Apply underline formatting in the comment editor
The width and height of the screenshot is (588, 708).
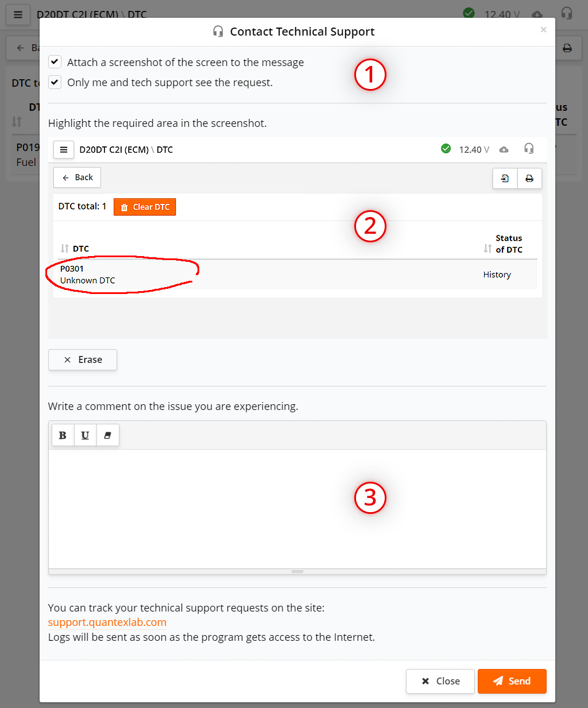pyautogui.click(x=85, y=435)
